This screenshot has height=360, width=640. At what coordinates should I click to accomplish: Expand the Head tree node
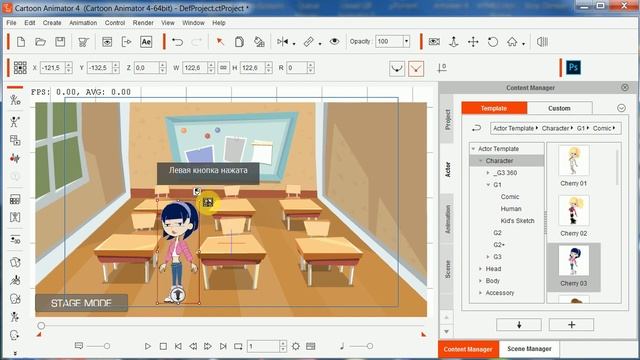tap(480, 269)
